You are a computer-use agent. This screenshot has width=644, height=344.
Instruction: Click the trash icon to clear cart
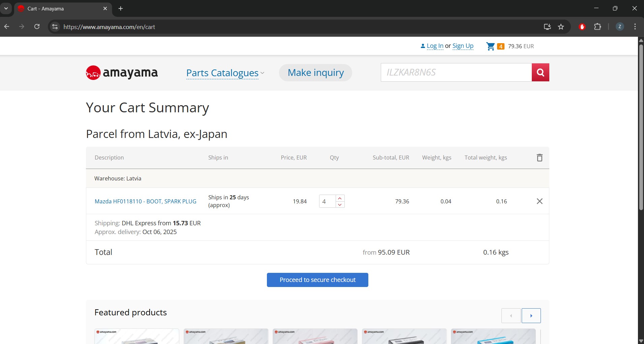pyautogui.click(x=539, y=157)
